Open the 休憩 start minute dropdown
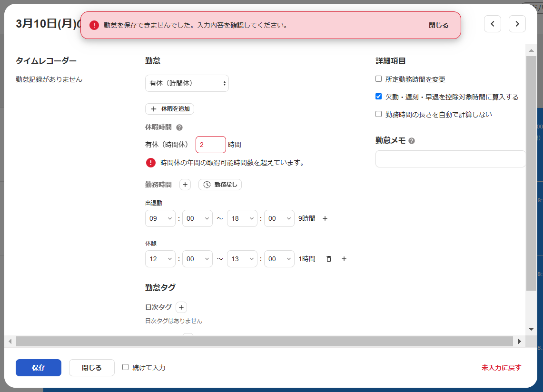Image resolution: width=543 pixels, height=392 pixels. click(x=197, y=259)
